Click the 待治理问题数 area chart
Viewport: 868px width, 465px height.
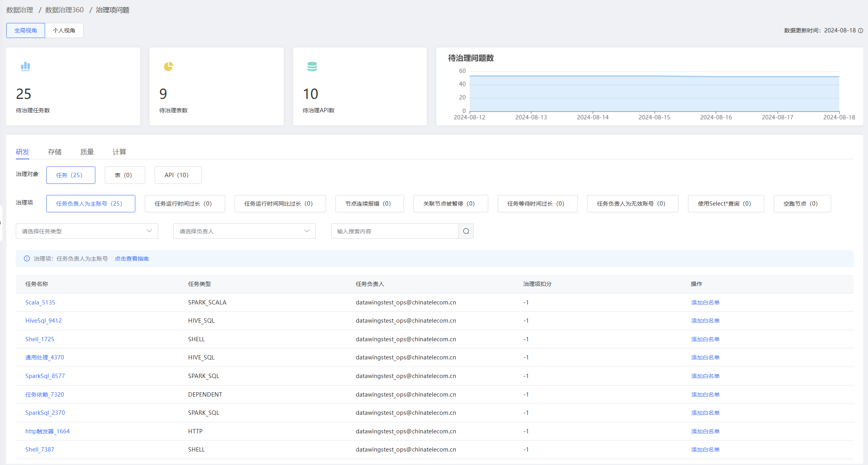(x=654, y=94)
